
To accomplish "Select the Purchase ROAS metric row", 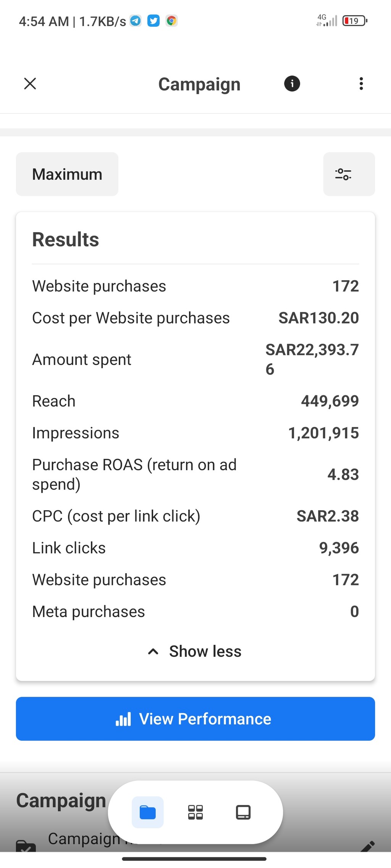I will pos(195,474).
